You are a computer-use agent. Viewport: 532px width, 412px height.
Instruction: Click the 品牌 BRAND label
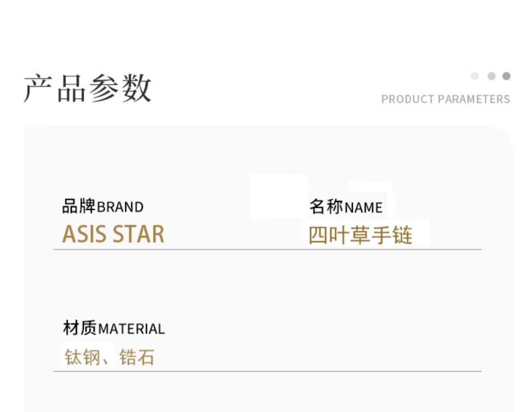point(103,207)
